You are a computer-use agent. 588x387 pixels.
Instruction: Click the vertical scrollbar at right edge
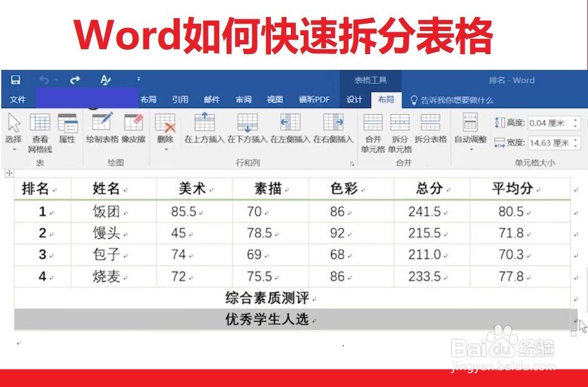coord(587,289)
